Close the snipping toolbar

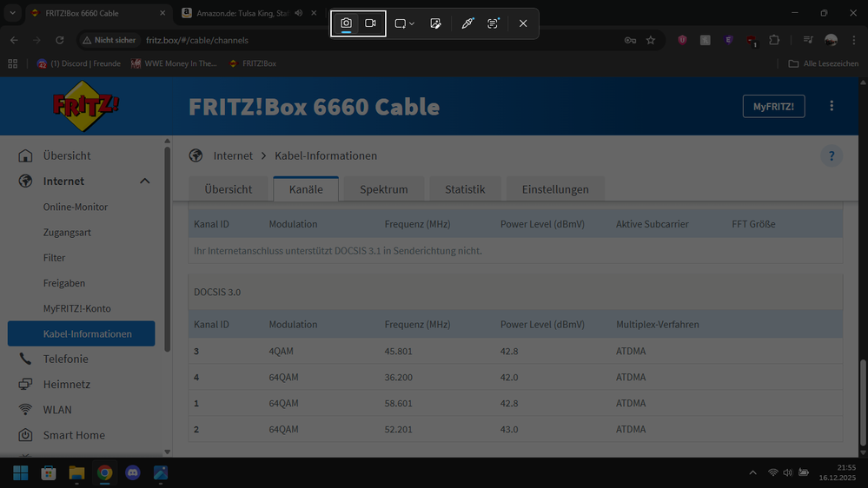[523, 23]
